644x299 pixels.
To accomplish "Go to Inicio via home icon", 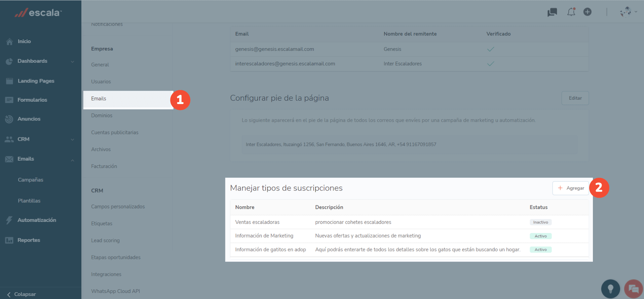I will (x=9, y=41).
